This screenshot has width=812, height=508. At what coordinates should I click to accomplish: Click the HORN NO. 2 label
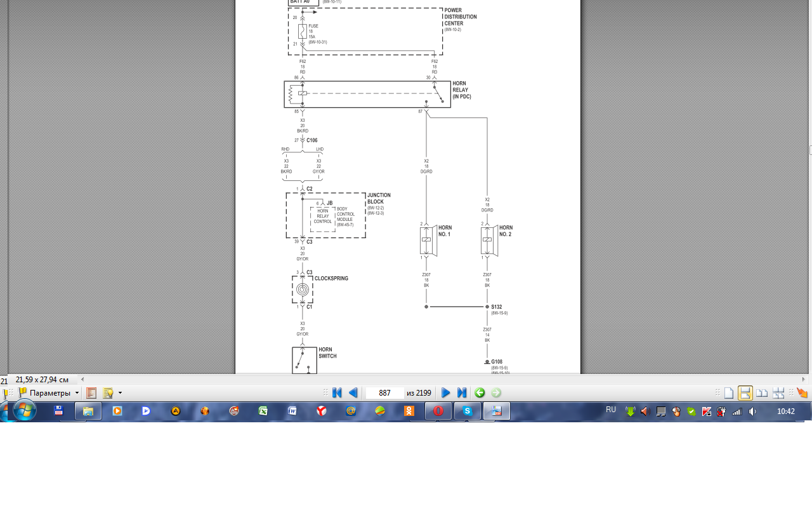[x=506, y=231]
